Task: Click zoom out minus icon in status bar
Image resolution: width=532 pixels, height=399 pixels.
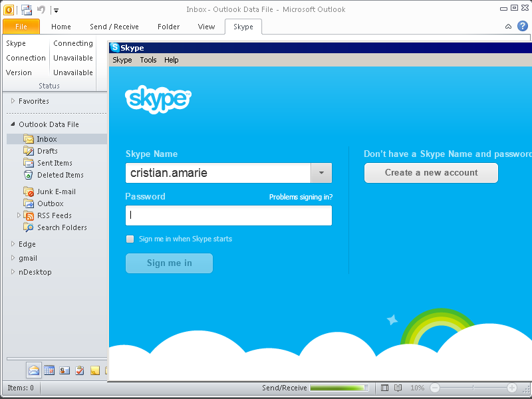Action: 435,388
